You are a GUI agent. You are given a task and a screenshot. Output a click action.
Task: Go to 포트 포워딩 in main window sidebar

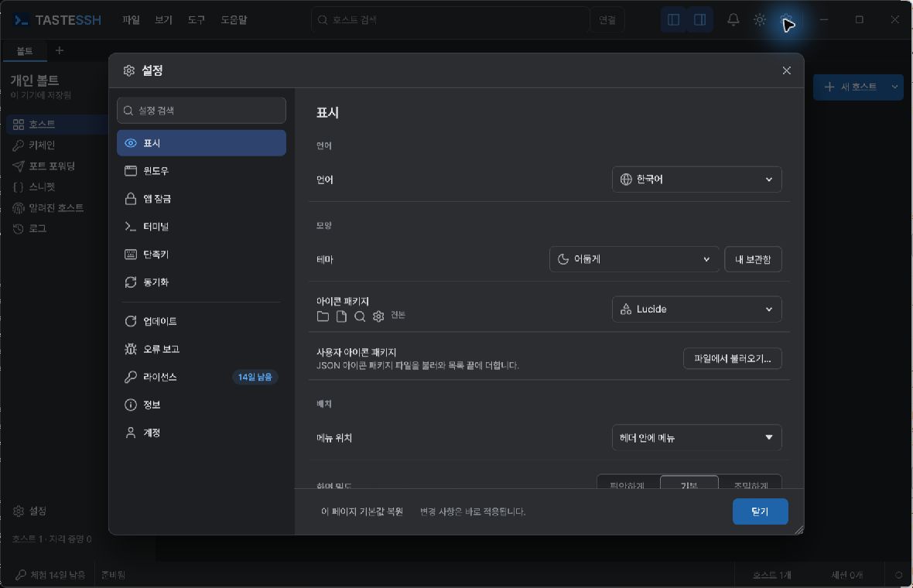[x=57, y=166]
